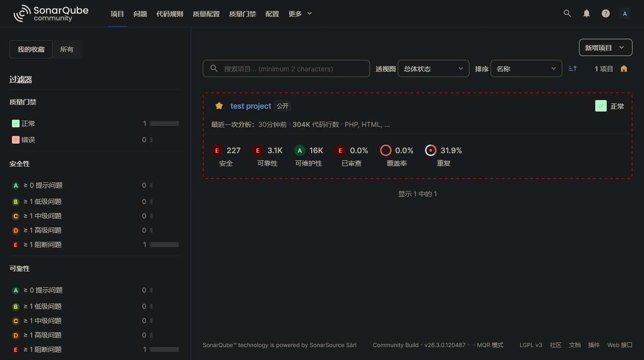Click the orange house icon near 1 项目
Image resolution: width=644 pixels, height=360 pixels.
click(623, 68)
